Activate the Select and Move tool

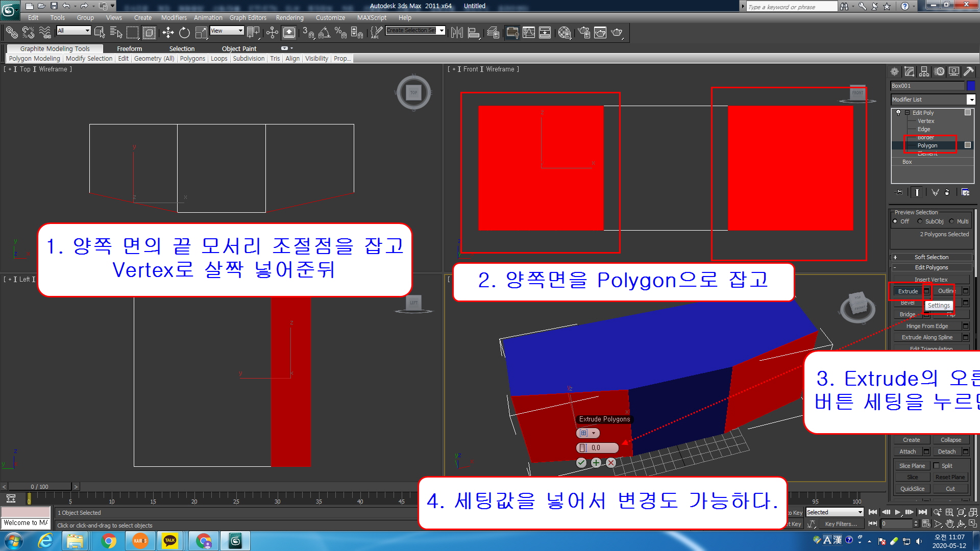(x=168, y=33)
